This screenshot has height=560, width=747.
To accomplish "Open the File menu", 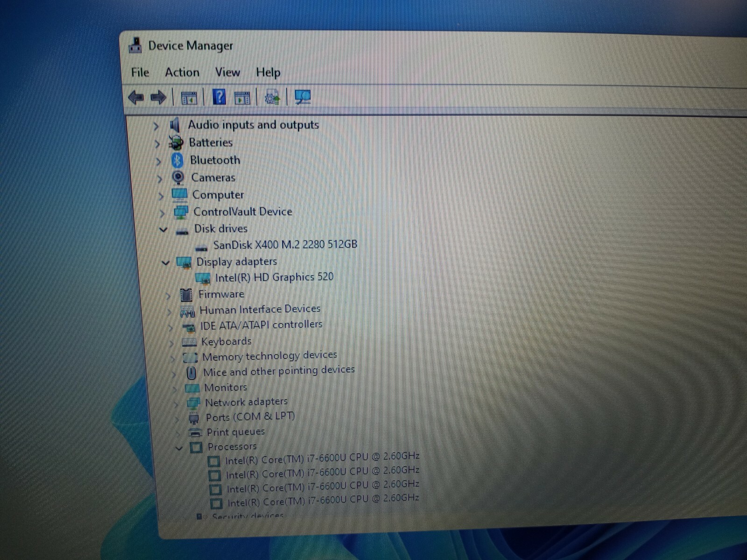I will coord(140,72).
